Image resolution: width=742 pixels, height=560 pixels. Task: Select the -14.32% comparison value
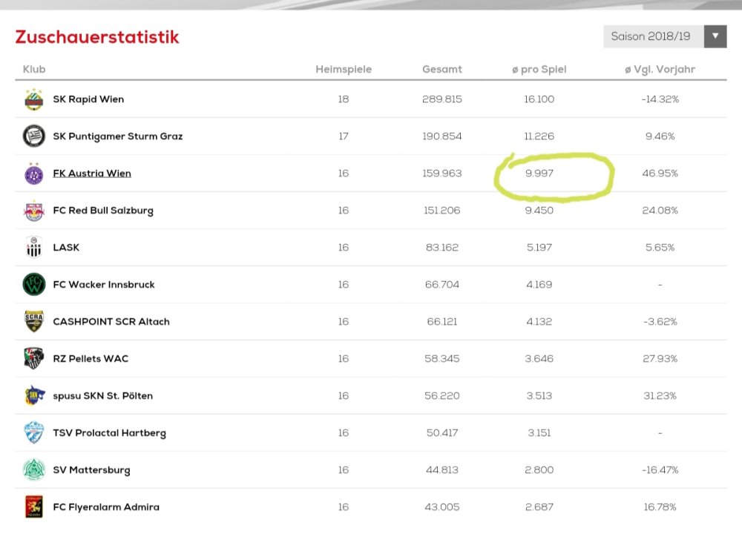click(660, 99)
